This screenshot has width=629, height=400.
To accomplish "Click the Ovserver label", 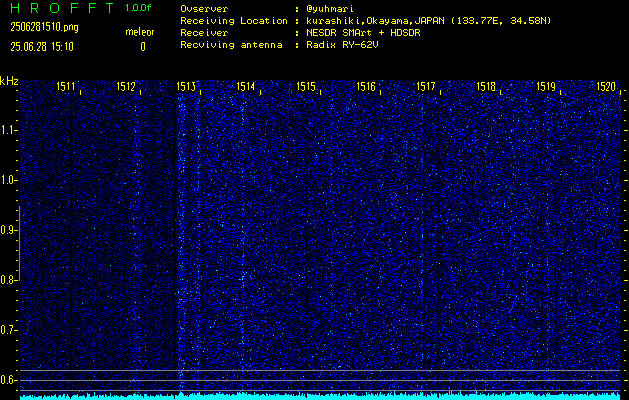I will point(204,9).
